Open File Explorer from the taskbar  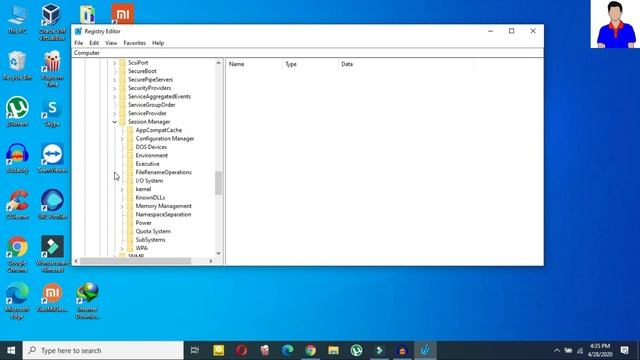coord(333,350)
